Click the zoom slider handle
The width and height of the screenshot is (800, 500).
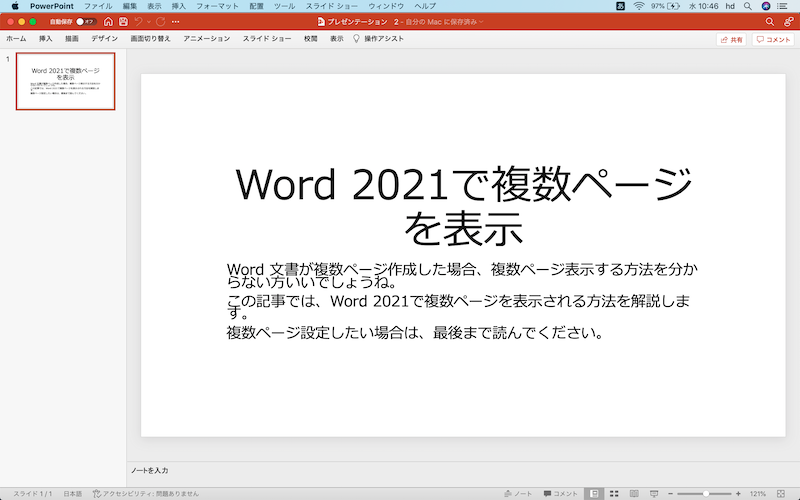[x=704, y=494]
